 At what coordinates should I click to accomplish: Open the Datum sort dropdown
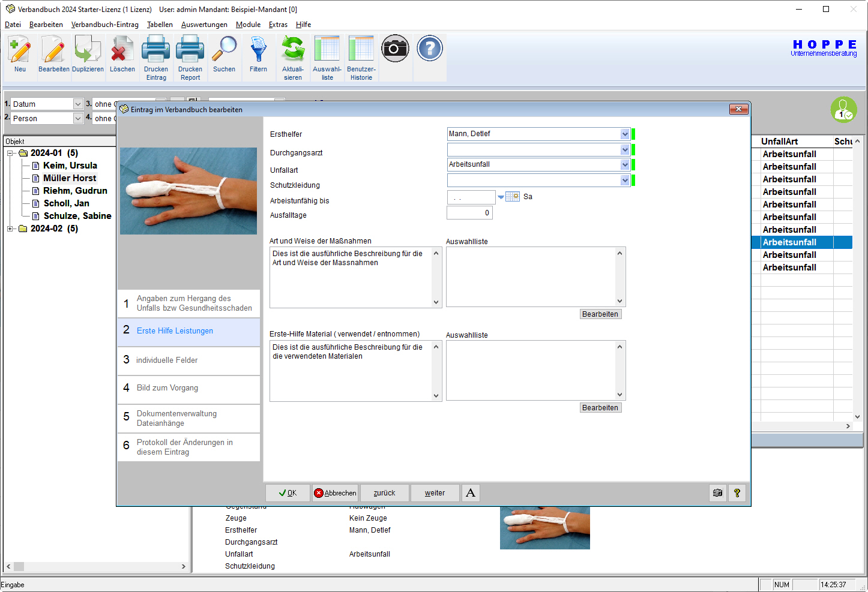(78, 104)
